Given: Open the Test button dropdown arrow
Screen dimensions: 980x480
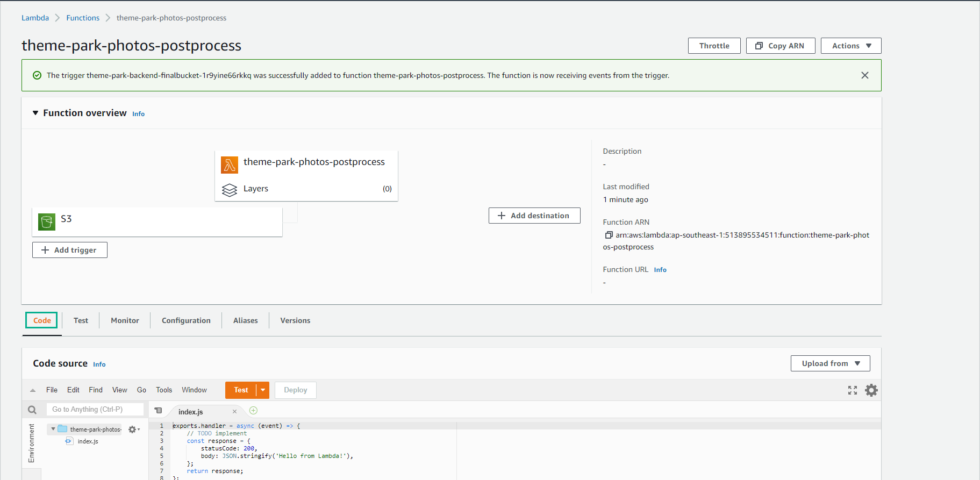Looking at the screenshot, I should coord(263,390).
